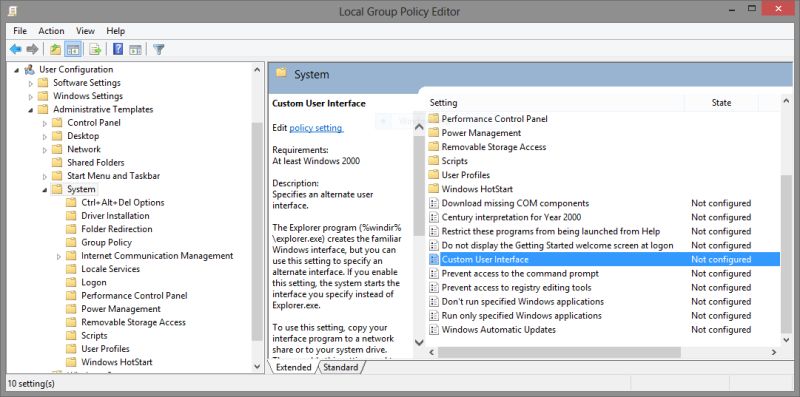Click the application icon in title bar
Screen dimensions: 800x397
[x=13, y=10]
